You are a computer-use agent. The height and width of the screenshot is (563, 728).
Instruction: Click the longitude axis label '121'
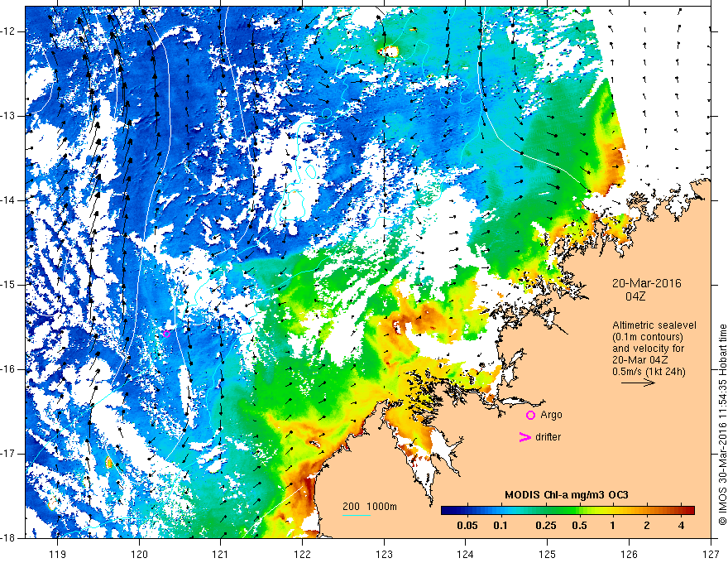pyautogui.click(x=221, y=554)
